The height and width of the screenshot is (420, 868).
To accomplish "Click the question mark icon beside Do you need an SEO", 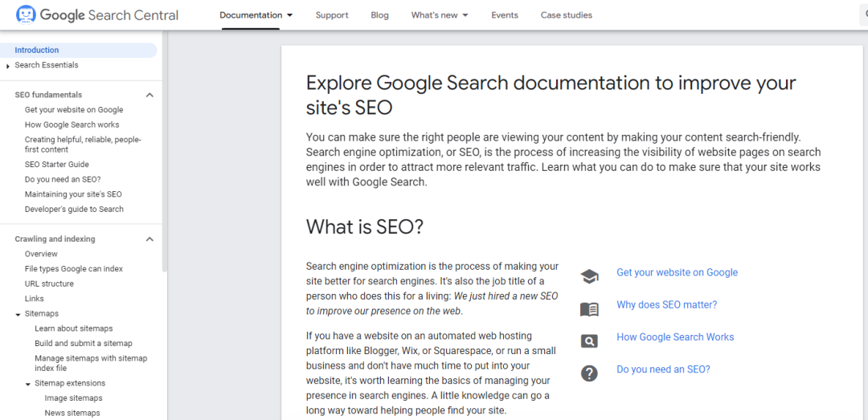I will click(x=590, y=373).
